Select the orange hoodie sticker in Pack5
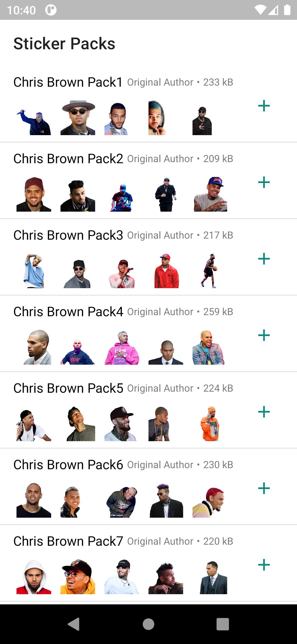The width and height of the screenshot is (297, 644). (x=210, y=424)
